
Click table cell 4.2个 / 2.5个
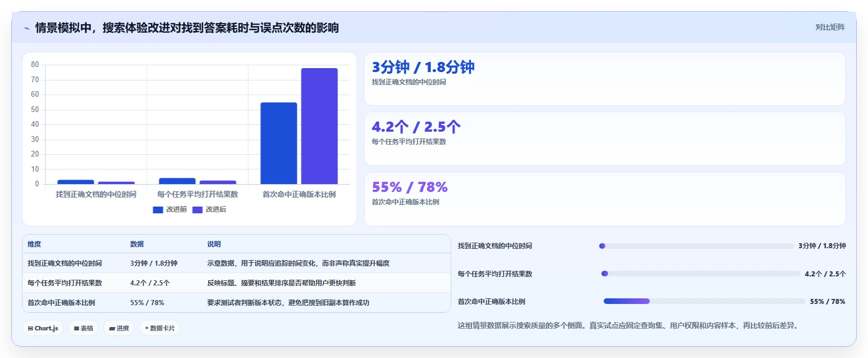(x=150, y=283)
